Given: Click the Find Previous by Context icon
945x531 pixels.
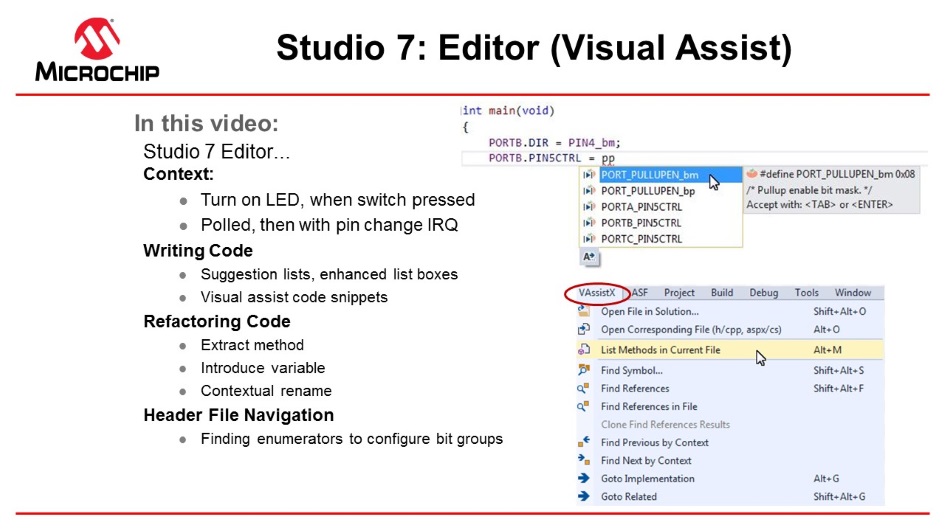Looking at the screenshot, I should click(583, 442).
